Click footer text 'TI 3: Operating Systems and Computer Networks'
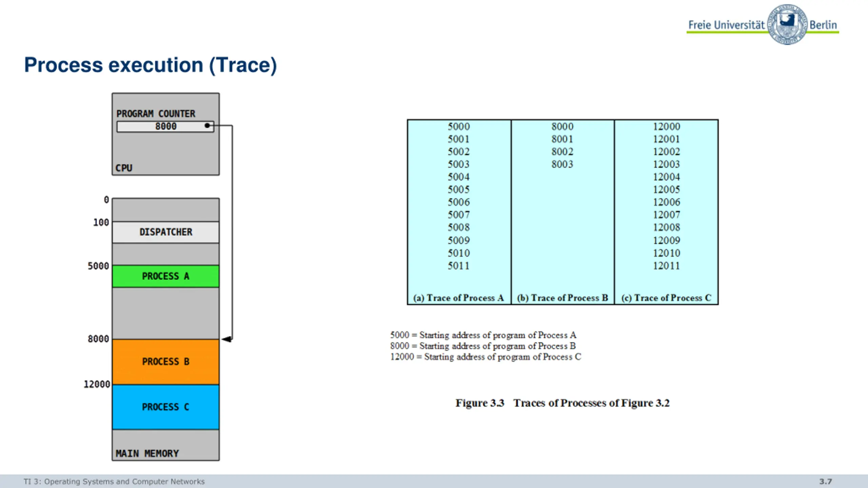 pos(114,482)
